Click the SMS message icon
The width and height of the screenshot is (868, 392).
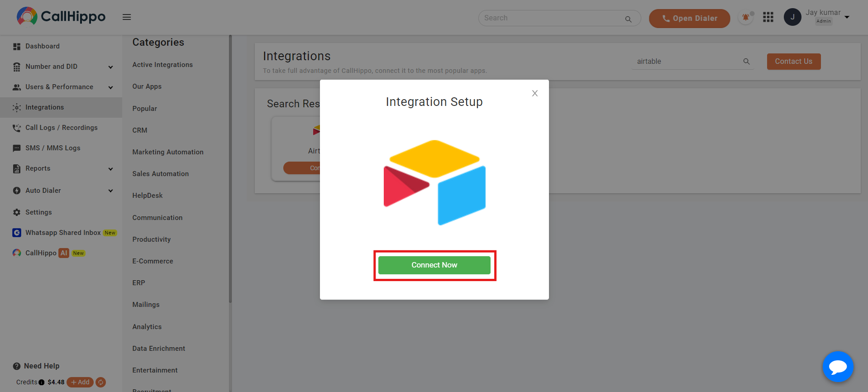(17, 148)
